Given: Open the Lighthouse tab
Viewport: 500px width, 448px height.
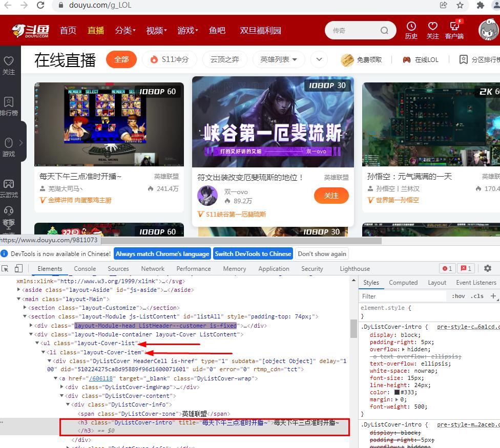Looking at the screenshot, I should 355,269.
